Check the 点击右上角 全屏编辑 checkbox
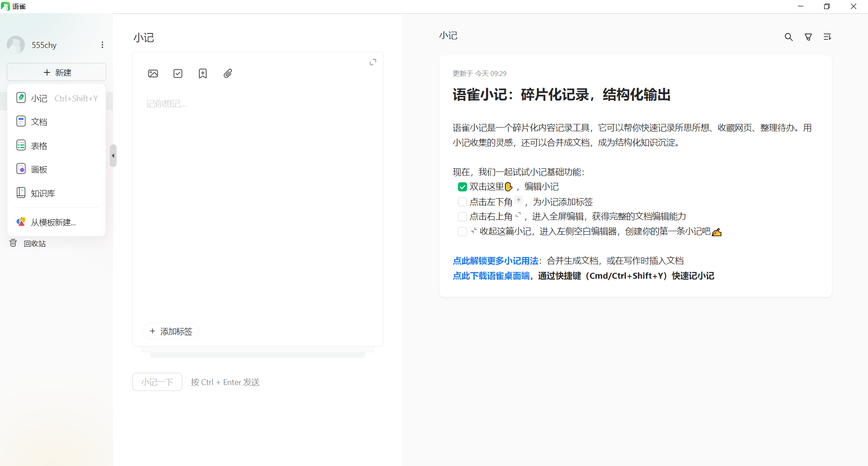This screenshot has height=466, width=868. pyautogui.click(x=462, y=217)
